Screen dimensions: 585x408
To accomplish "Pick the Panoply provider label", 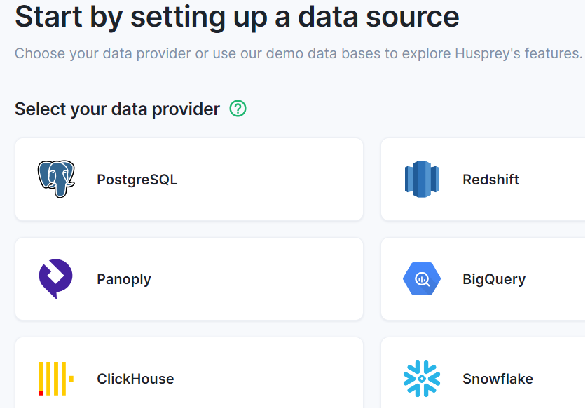I will (124, 279).
